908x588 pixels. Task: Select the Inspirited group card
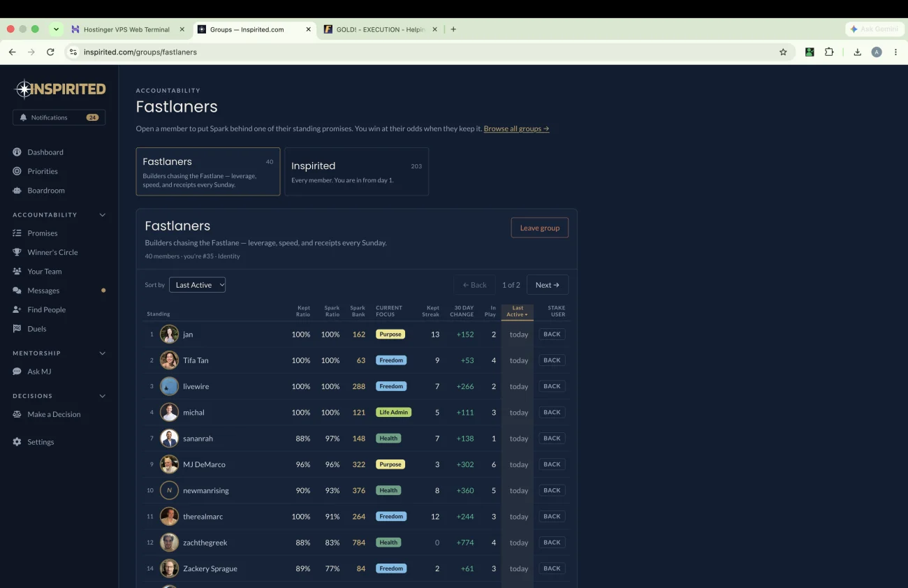coord(357,171)
